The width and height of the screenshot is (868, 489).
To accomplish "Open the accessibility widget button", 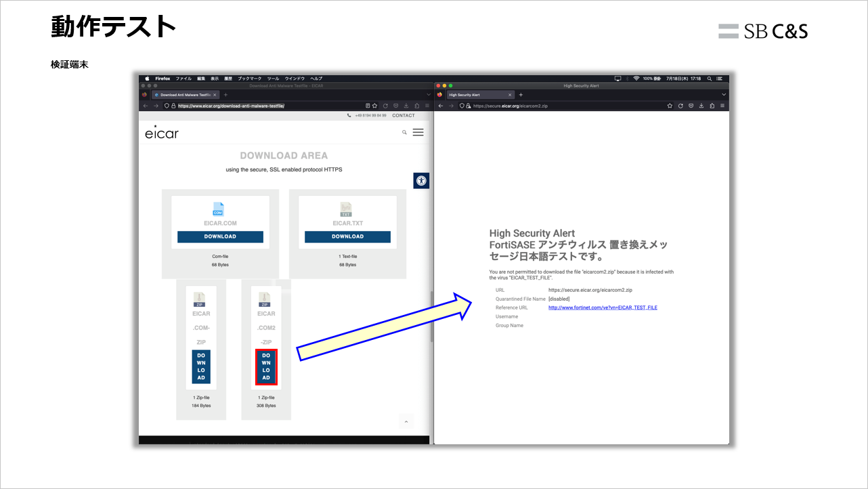I will [421, 181].
